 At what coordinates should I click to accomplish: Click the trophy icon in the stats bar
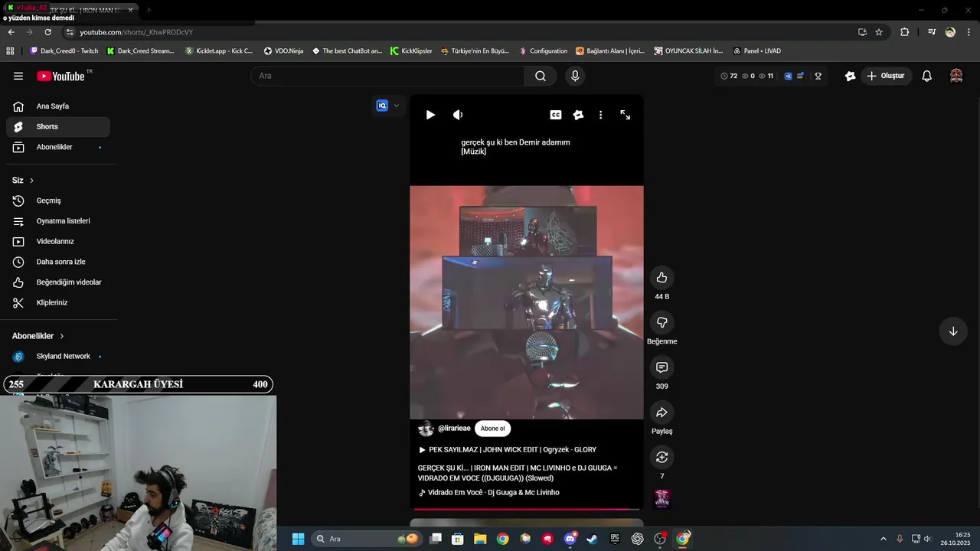click(818, 76)
